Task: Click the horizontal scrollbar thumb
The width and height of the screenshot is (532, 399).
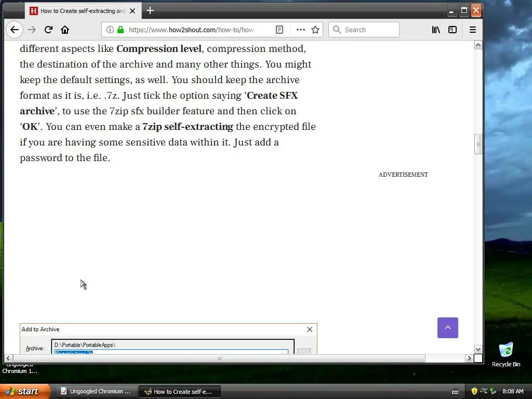Action: coord(219,358)
